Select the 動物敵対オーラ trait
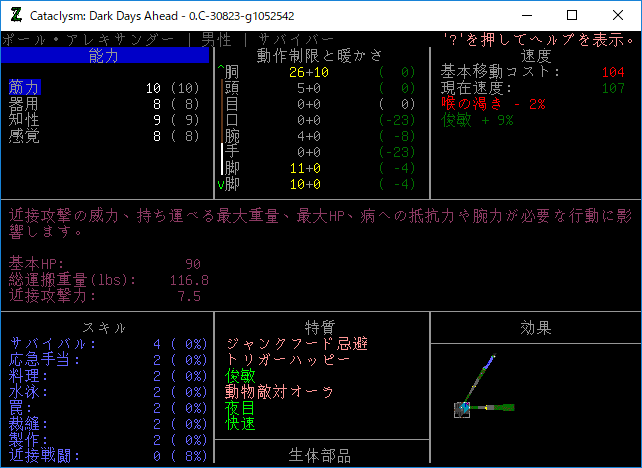The width and height of the screenshot is (642, 468). [280, 392]
